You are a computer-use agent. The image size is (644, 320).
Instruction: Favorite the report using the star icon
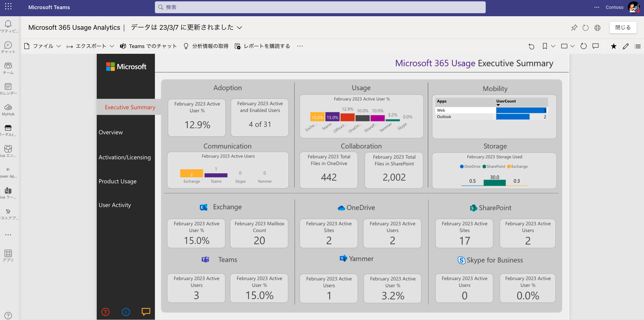(x=614, y=46)
